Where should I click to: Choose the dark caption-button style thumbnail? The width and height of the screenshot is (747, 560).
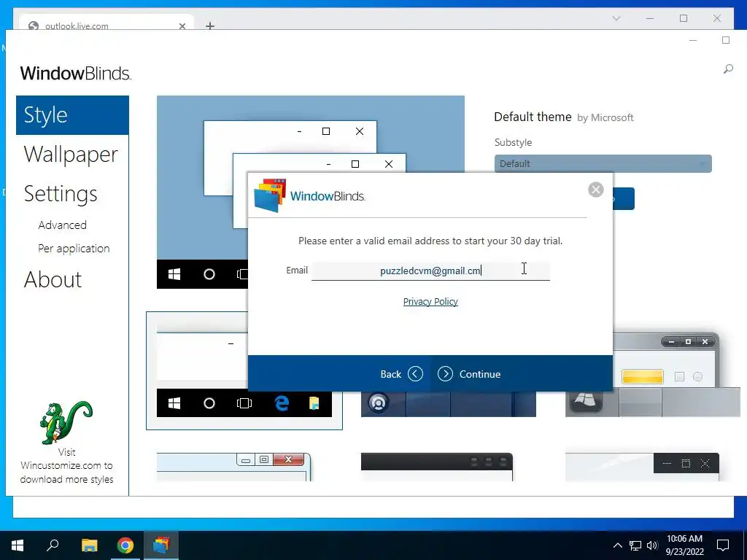(642, 467)
